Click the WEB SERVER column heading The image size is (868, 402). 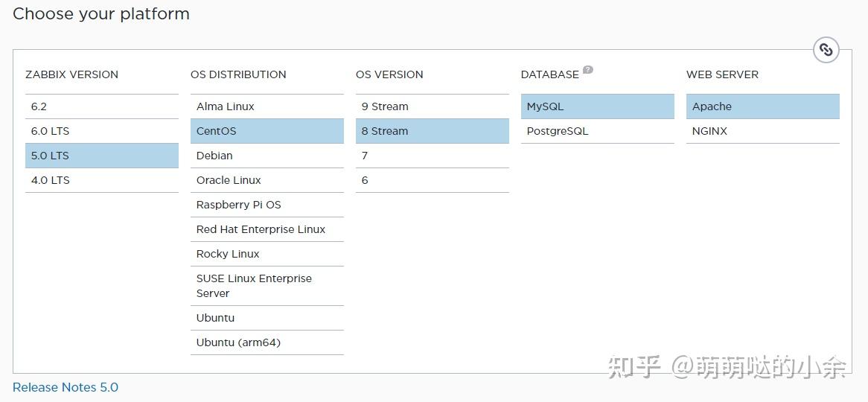722,74
